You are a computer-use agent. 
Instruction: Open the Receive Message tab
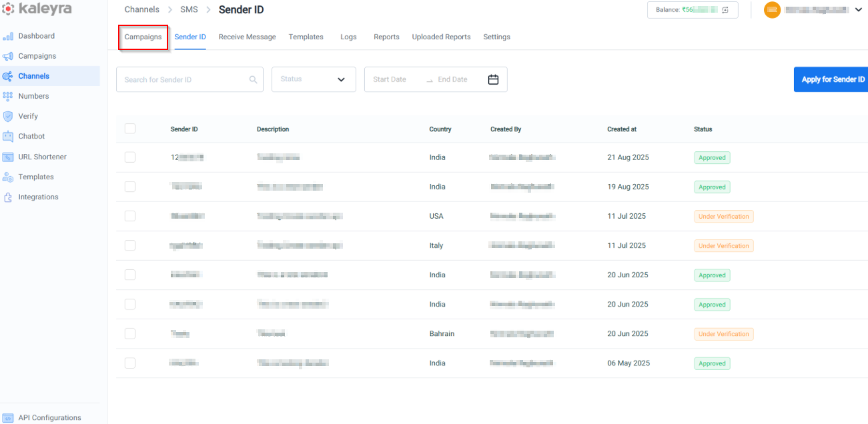coord(247,37)
